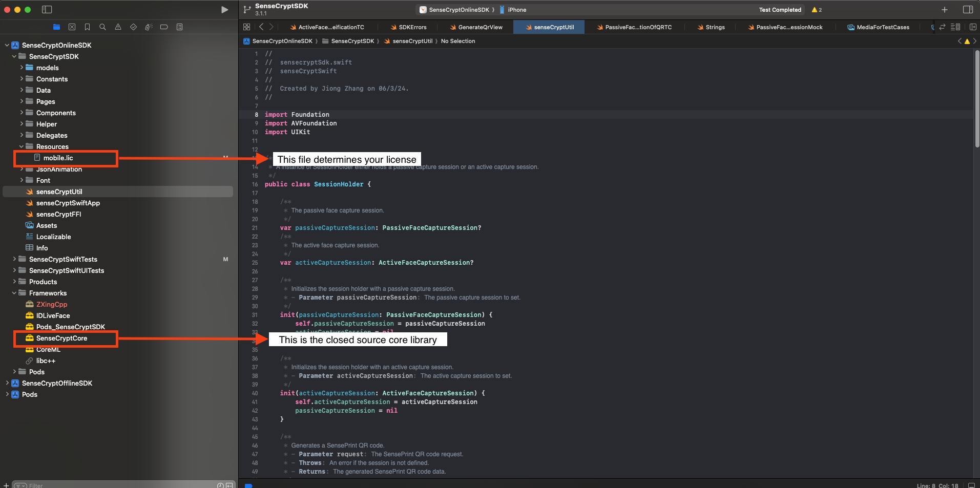Select mobile.lic file in navigator

point(58,158)
